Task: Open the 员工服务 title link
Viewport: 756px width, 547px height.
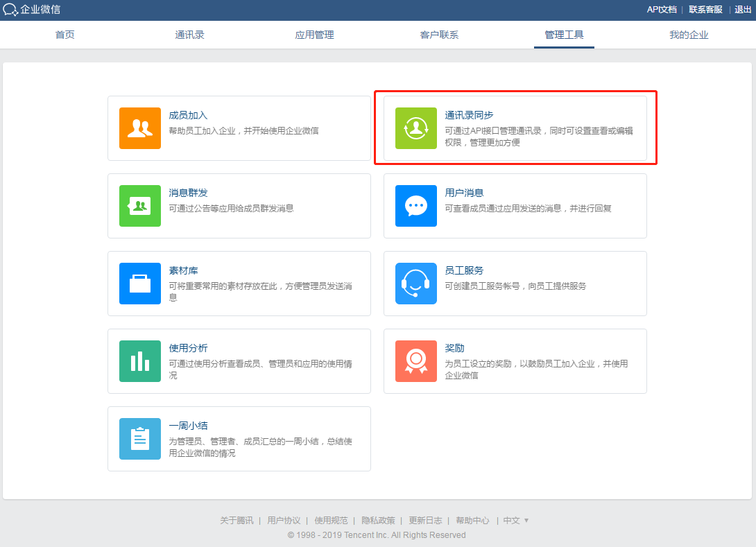Action: tap(464, 270)
